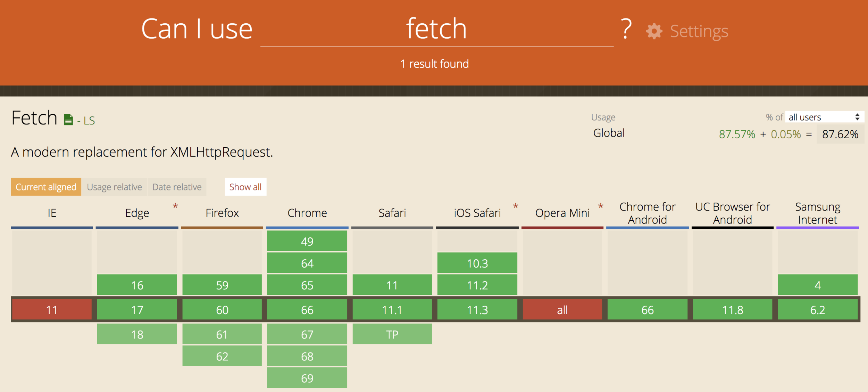Switch to Date relative view
This screenshot has width=868, height=392.
[177, 187]
